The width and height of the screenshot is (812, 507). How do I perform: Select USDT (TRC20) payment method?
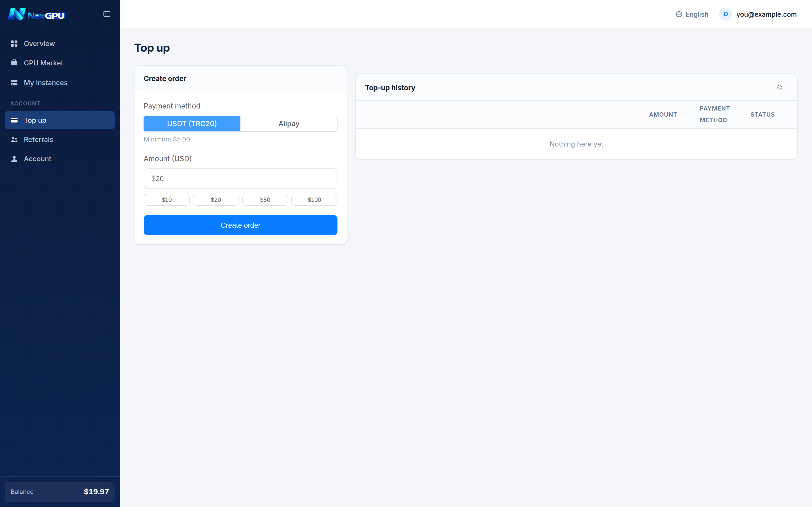(x=192, y=124)
